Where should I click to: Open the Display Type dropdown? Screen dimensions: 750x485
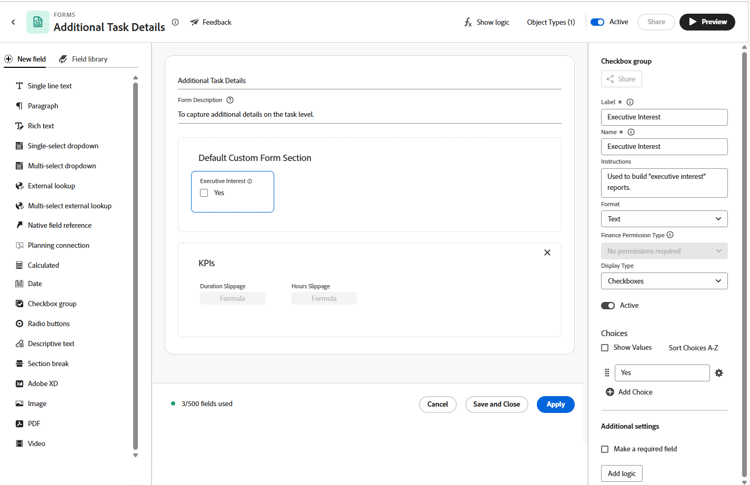point(664,281)
